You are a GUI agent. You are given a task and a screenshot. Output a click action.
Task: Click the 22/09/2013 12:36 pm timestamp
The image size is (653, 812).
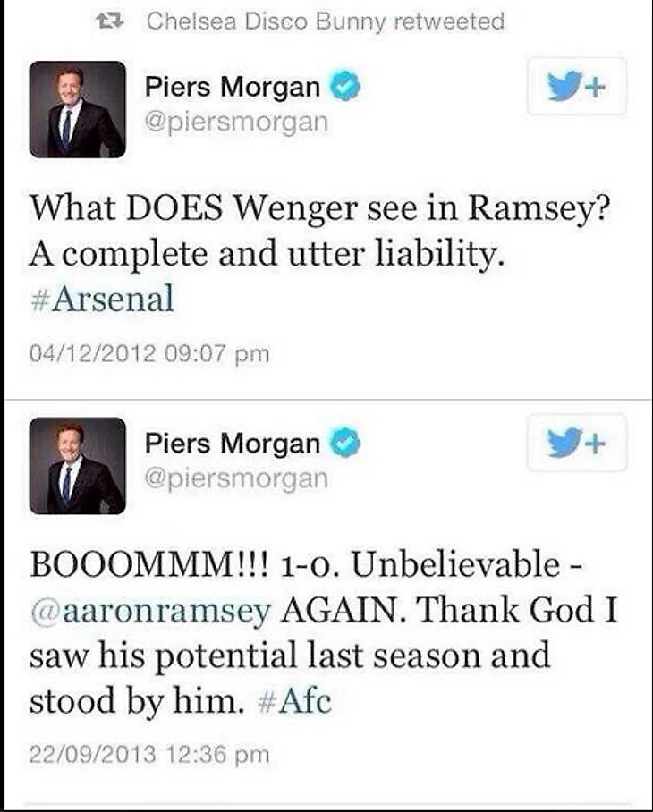coord(149,755)
